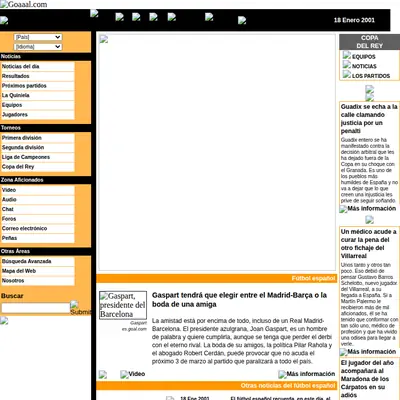Open Noticias del día menu item
The height and width of the screenshot is (400, 400).
[x=37, y=66]
